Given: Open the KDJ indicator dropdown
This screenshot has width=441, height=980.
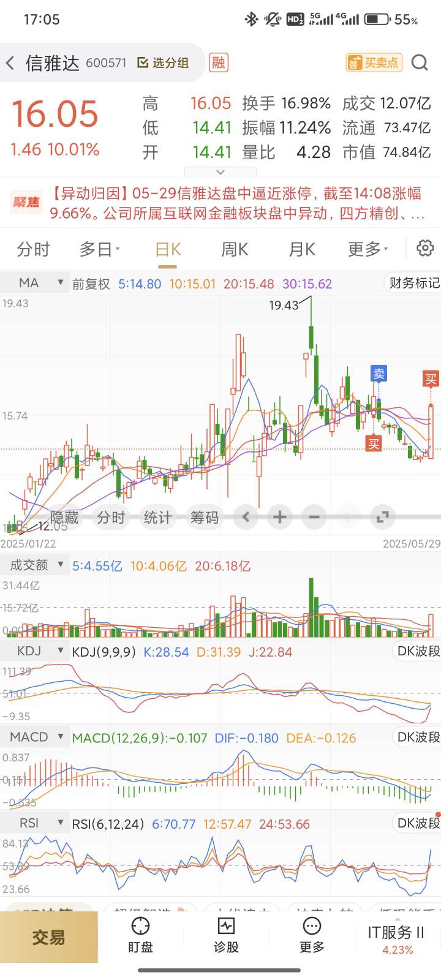Looking at the screenshot, I should click(x=34, y=650).
